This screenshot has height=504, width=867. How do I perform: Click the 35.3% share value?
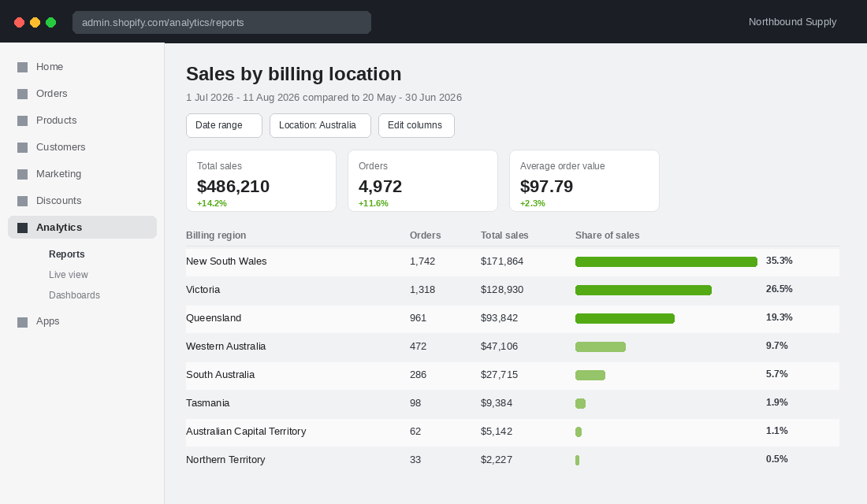(779, 261)
